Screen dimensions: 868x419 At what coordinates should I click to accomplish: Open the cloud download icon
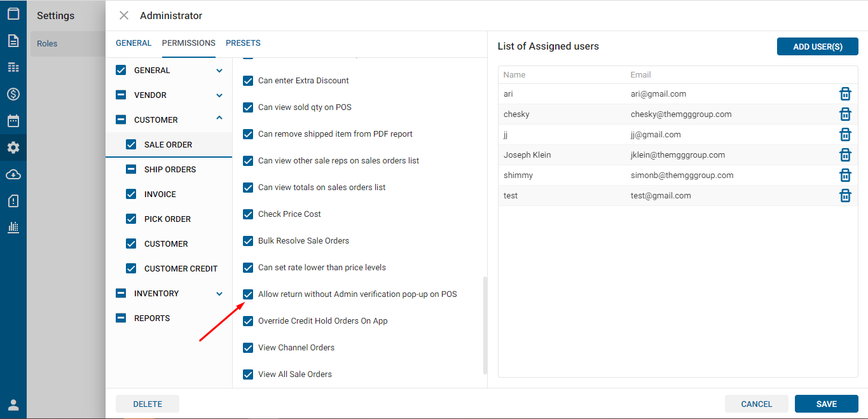(13, 174)
